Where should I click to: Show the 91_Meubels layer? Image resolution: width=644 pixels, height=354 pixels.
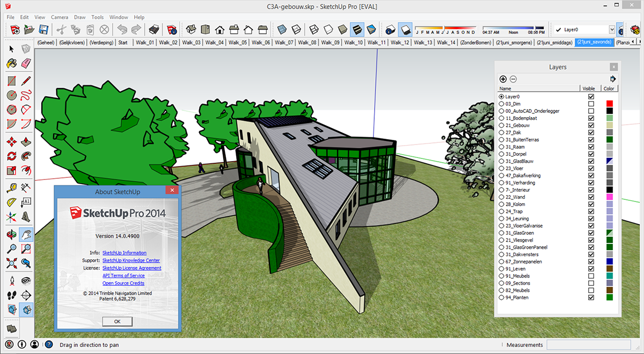591,276
